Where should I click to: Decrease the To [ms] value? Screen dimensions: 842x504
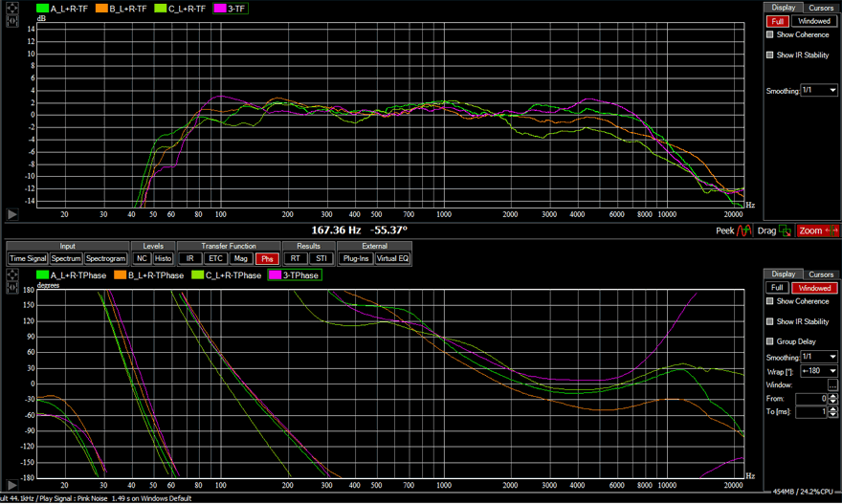pyautogui.click(x=832, y=414)
